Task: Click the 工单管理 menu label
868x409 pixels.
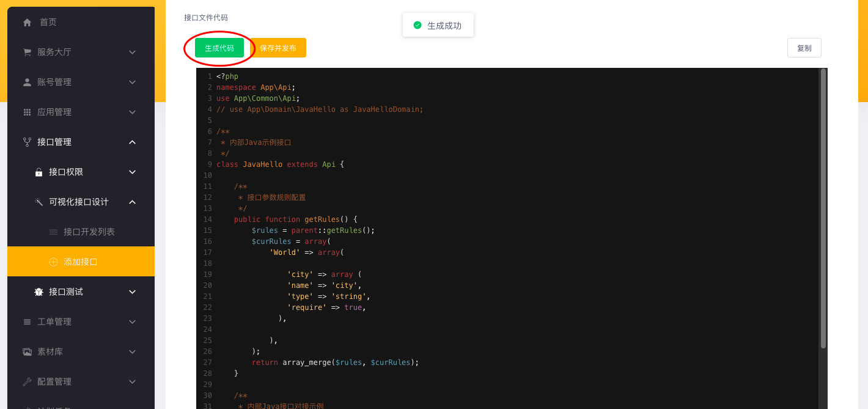Action: point(54,322)
